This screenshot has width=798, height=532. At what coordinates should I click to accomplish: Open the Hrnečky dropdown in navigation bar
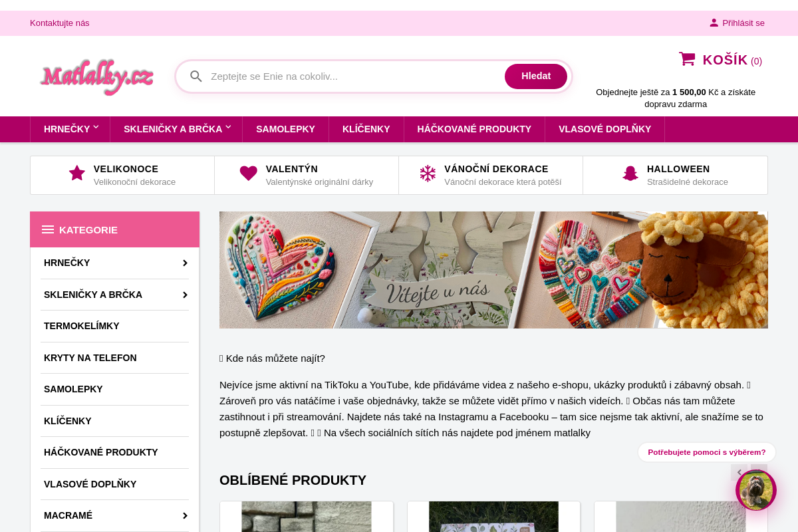click(70, 129)
